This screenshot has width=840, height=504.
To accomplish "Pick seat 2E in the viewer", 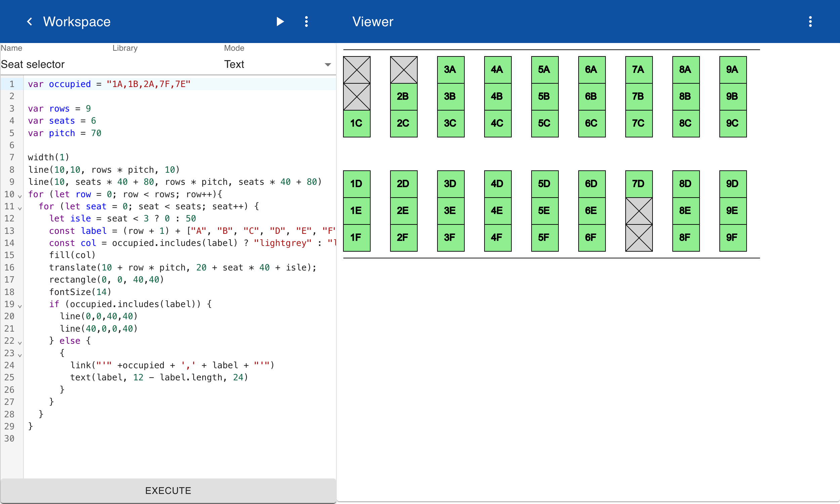I will point(403,211).
